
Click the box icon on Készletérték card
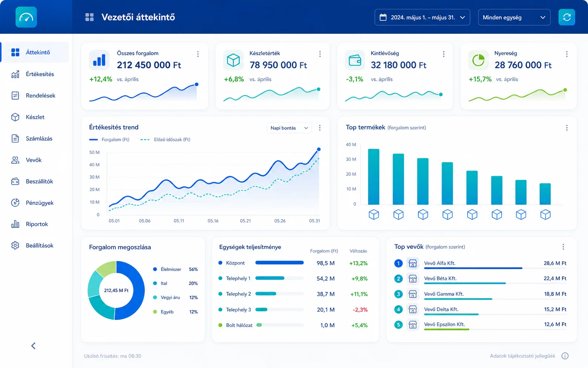[x=233, y=60]
